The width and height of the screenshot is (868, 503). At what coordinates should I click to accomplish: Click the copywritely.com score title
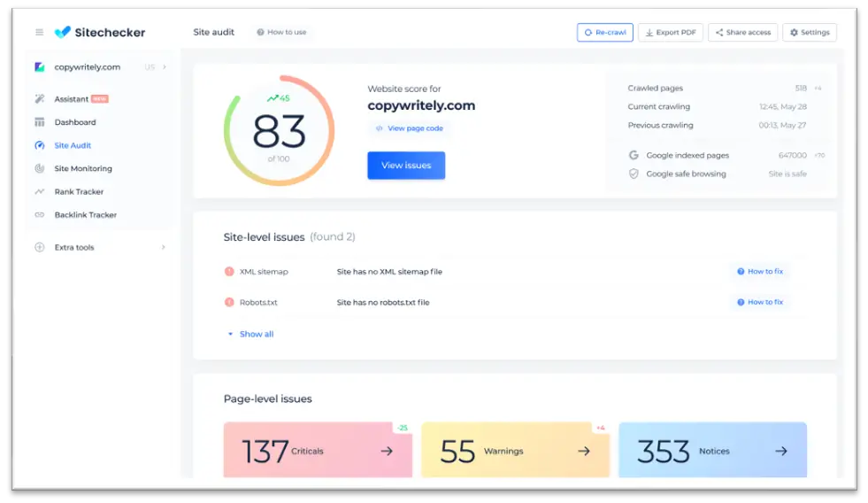421,105
